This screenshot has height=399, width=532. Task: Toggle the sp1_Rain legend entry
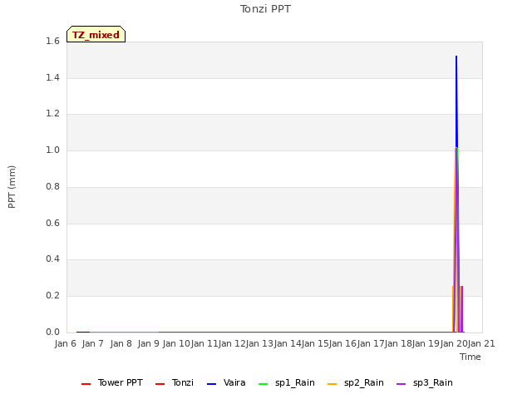click(287, 383)
